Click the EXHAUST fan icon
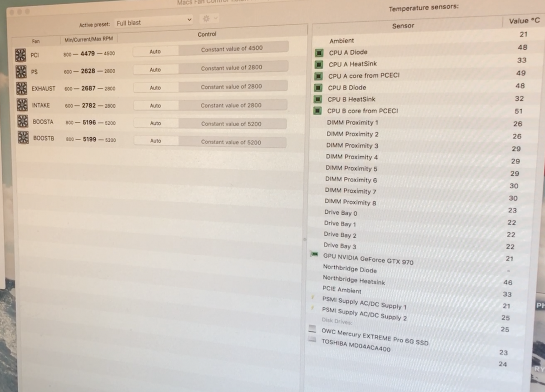Viewport: 545px width, 392px height. point(22,89)
